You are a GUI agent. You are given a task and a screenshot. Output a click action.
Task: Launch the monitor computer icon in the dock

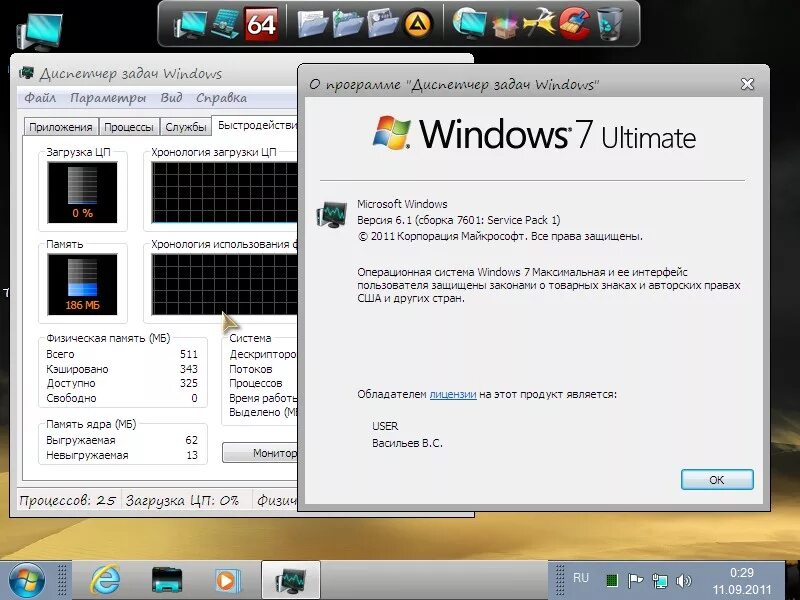(190, 24)
